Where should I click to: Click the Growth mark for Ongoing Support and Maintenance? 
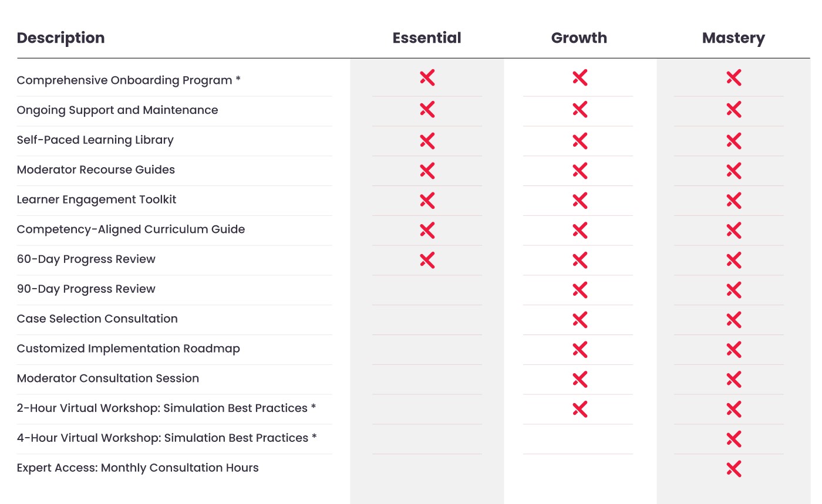580,109
